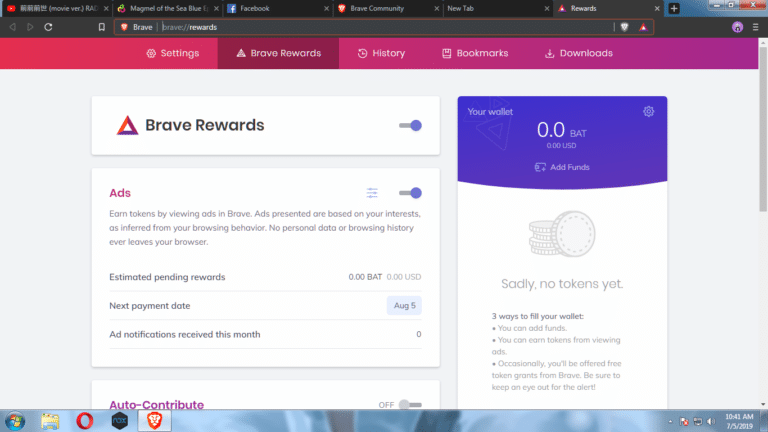Open wallet settings gear icon

tap(648, 112)
